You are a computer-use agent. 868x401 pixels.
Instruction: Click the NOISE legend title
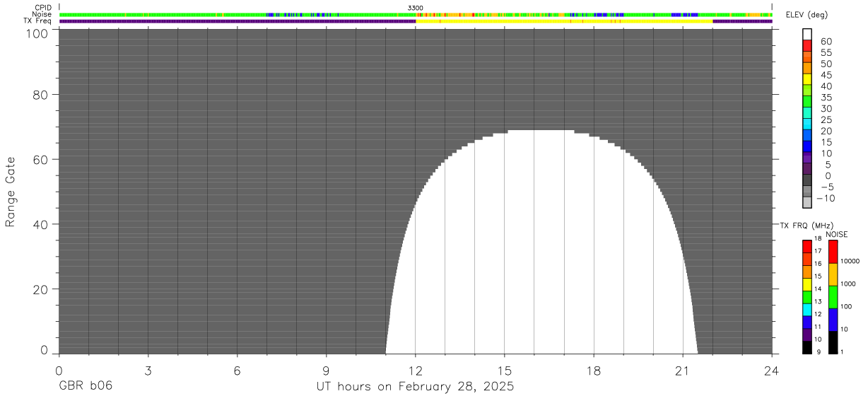(836, 234)
